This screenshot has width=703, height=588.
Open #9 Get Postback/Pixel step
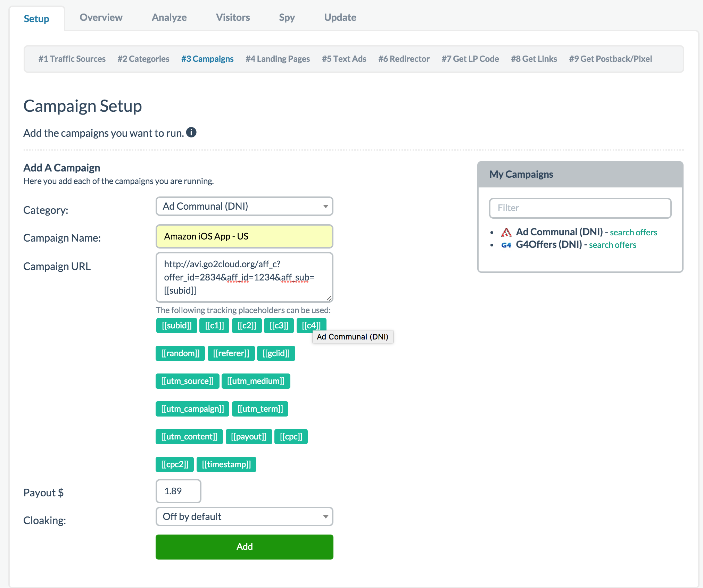pyautogui.click(x=610, y=59)
